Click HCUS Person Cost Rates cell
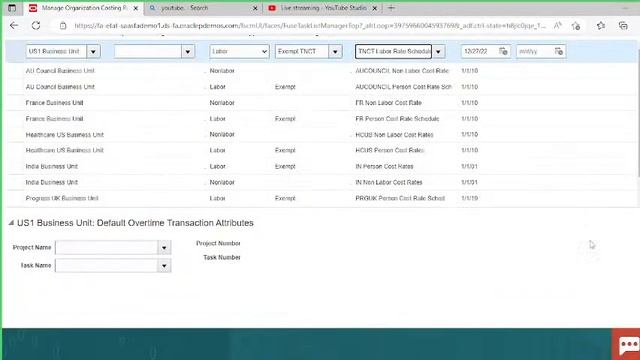 pos(389,151)
